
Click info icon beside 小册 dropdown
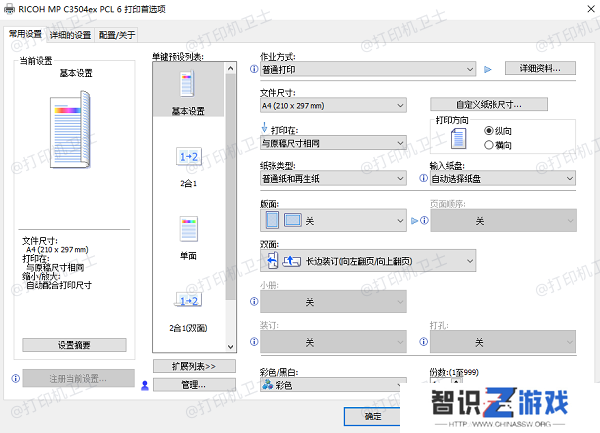(x=254, y=301)
